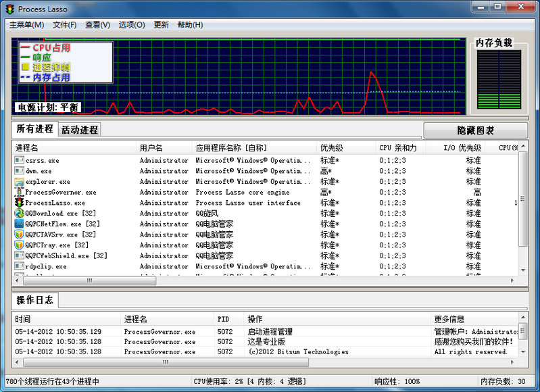Click the QQDownload.exe icon
This screenshot has width=540, height=392.
pos(20,213)
